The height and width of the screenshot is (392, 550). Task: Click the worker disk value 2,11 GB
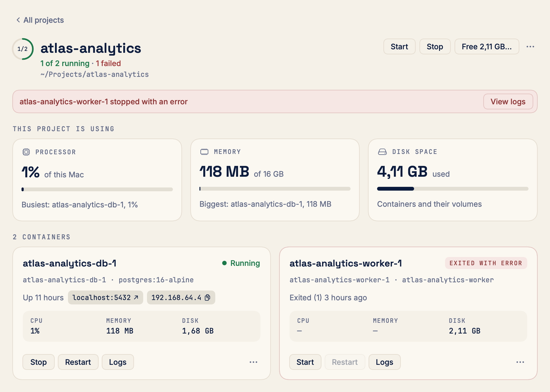[x=464, y=331]
